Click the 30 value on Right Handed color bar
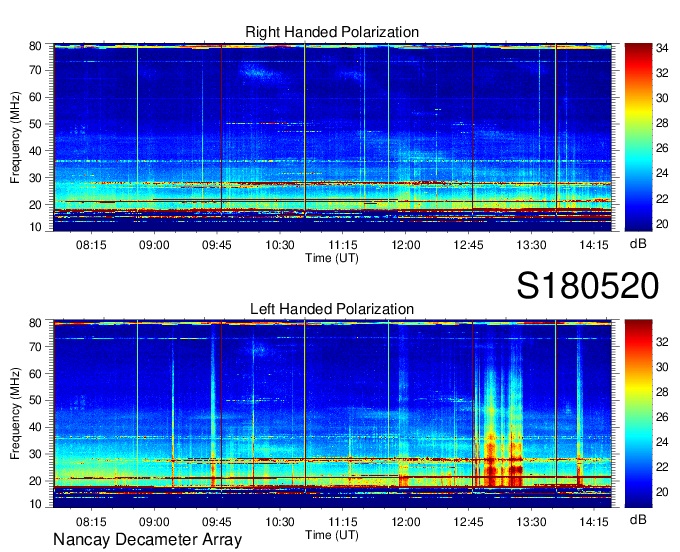The height and width of the screenshot is (552, 680). pyautogui.click(x=662, y=98)
